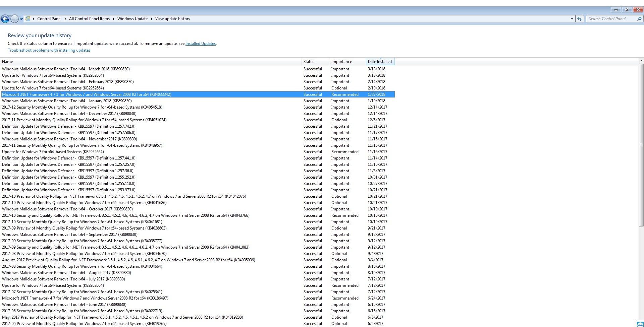The height and width of the screenshot is (327, 644).
Task: Select Malicious Software Removal Tool July 2017
Action: click(x=198, y=279)
